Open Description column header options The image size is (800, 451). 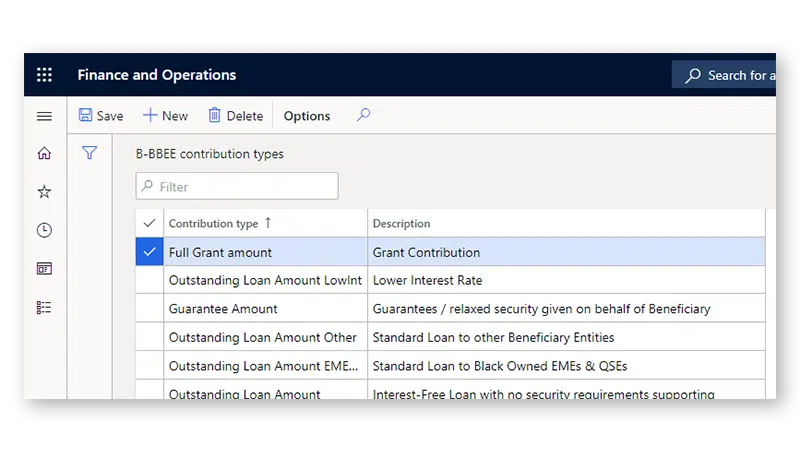click(401, 224)
